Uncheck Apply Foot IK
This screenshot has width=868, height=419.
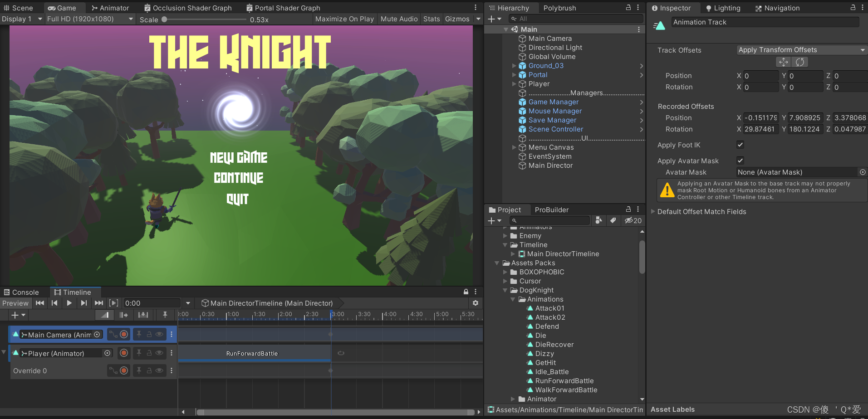pyautogui.click(x=740, y=145)
